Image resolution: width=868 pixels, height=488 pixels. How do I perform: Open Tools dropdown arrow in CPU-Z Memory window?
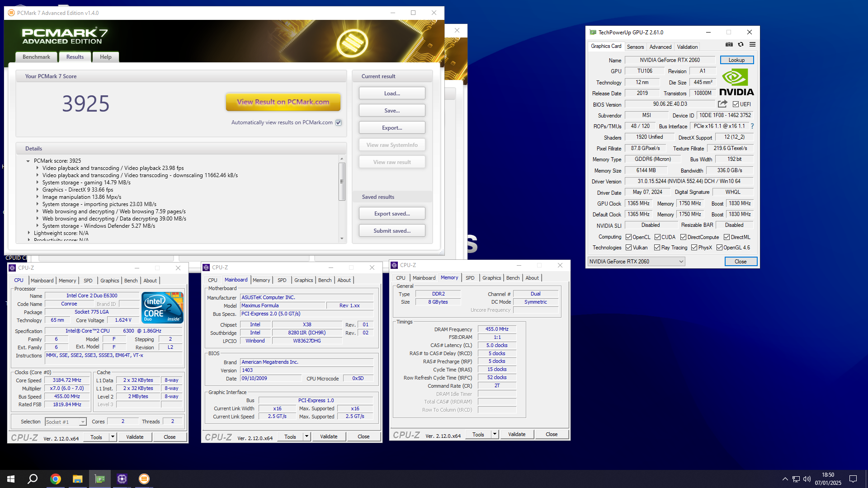(495, 434)
